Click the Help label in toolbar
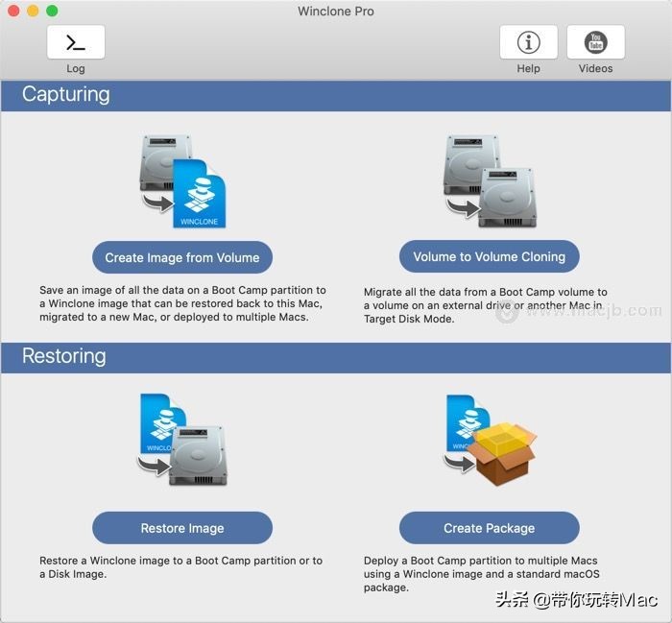 tap(528, 68)
